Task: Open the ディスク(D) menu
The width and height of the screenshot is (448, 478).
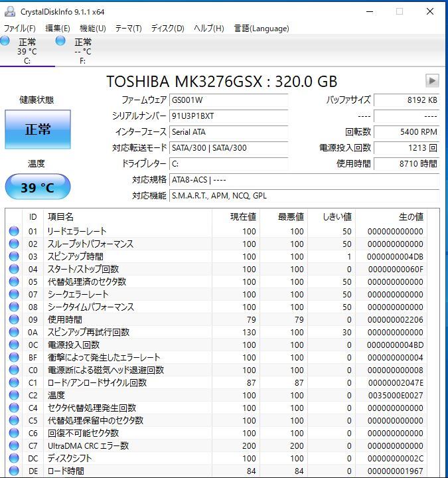Action: 168,29
